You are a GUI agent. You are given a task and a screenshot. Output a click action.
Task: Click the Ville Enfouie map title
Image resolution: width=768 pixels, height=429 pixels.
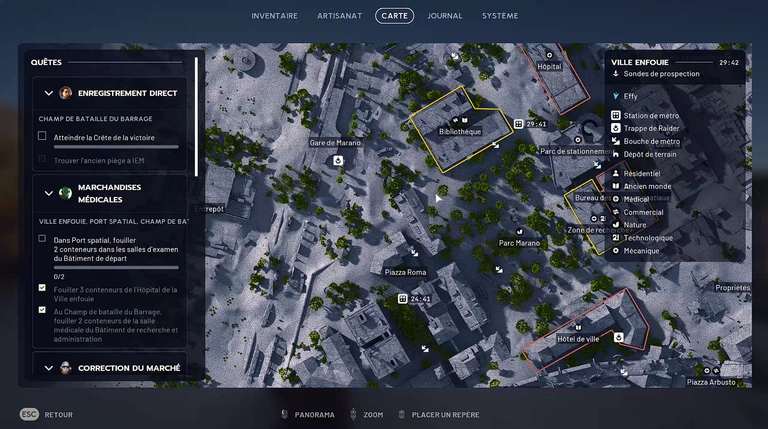pos(640,62)
